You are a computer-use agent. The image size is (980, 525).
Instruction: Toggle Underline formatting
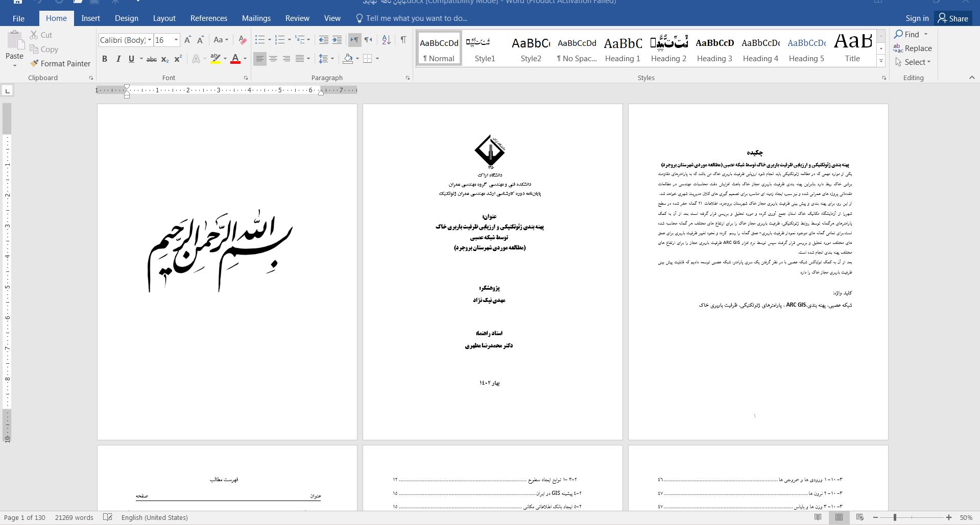[131, 59]
